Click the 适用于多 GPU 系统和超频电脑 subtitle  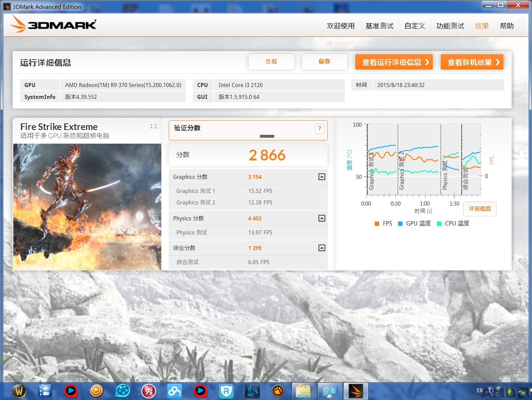[x=65, y=136]
